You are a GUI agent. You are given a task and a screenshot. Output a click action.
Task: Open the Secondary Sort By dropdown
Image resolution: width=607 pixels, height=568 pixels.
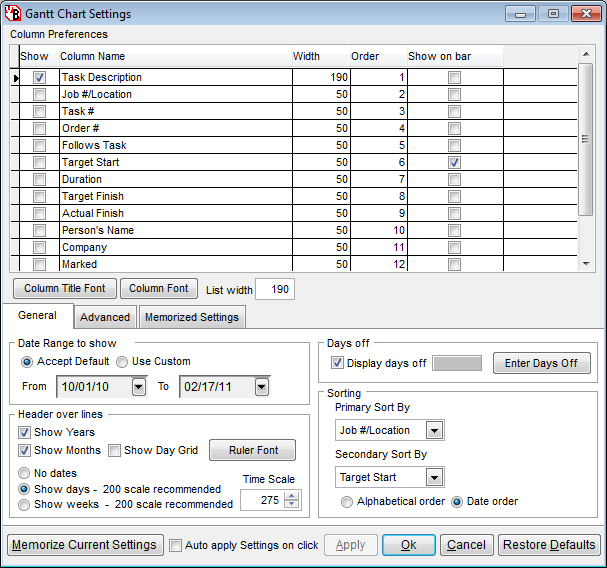434,478
